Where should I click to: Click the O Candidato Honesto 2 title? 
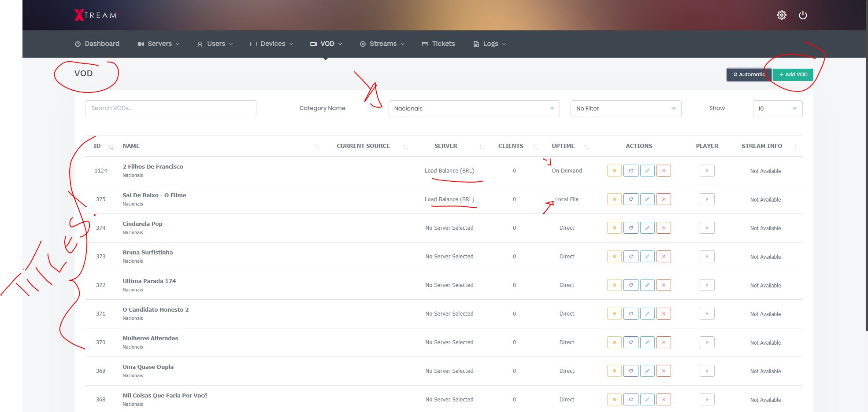coord(156,309)
